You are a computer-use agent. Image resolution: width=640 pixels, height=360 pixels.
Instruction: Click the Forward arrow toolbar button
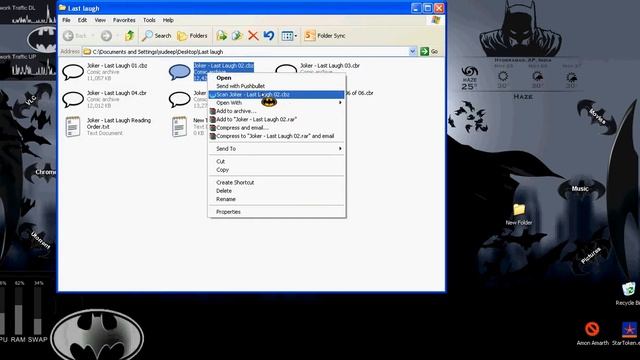(107, 36)
